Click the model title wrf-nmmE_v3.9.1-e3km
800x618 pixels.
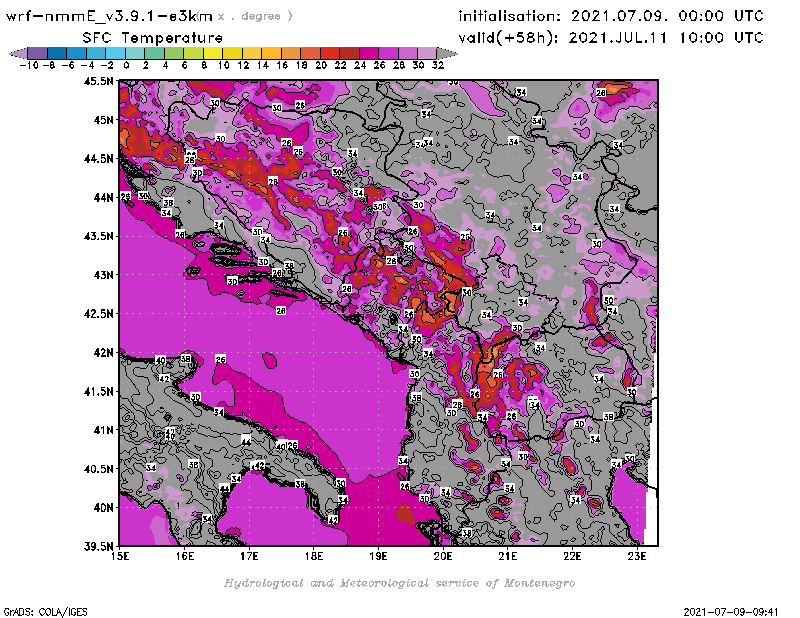(x=109, y=16)
